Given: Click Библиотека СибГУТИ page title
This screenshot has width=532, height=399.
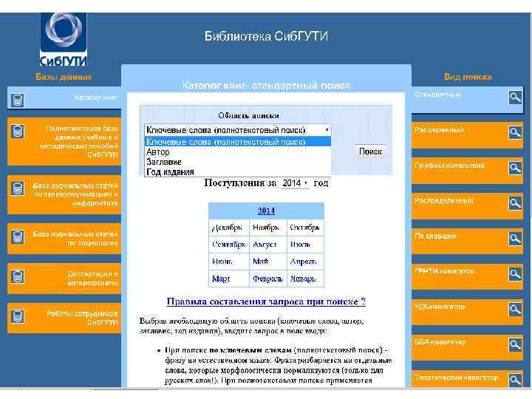Looking at the screenshot, I should pyautogui.click(x=266, y=36).
